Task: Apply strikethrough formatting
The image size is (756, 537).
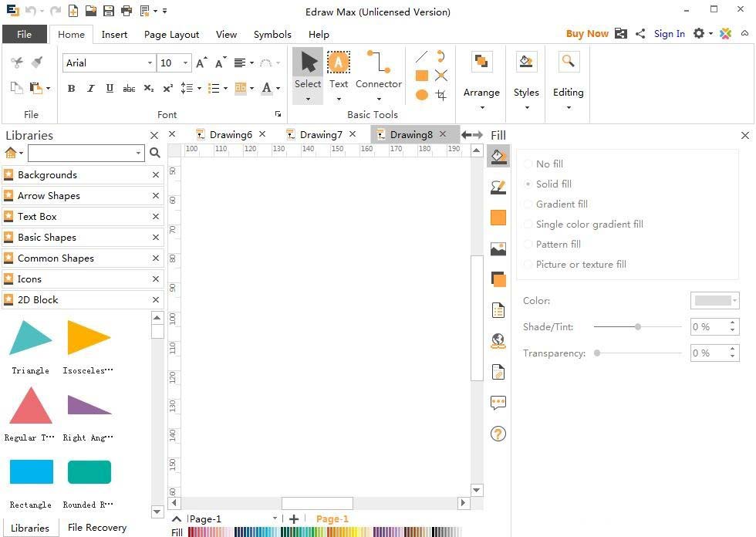Action: (130, 88)
